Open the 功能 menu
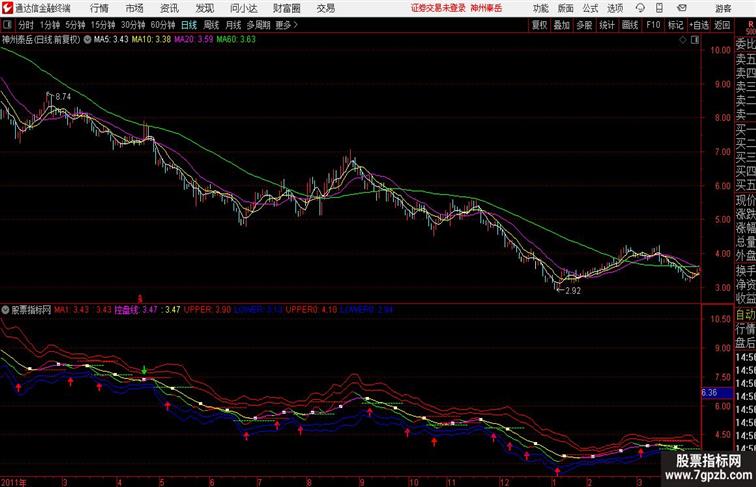Image resolution: width=756 pixels, height=487 pixels. (540, 8)
